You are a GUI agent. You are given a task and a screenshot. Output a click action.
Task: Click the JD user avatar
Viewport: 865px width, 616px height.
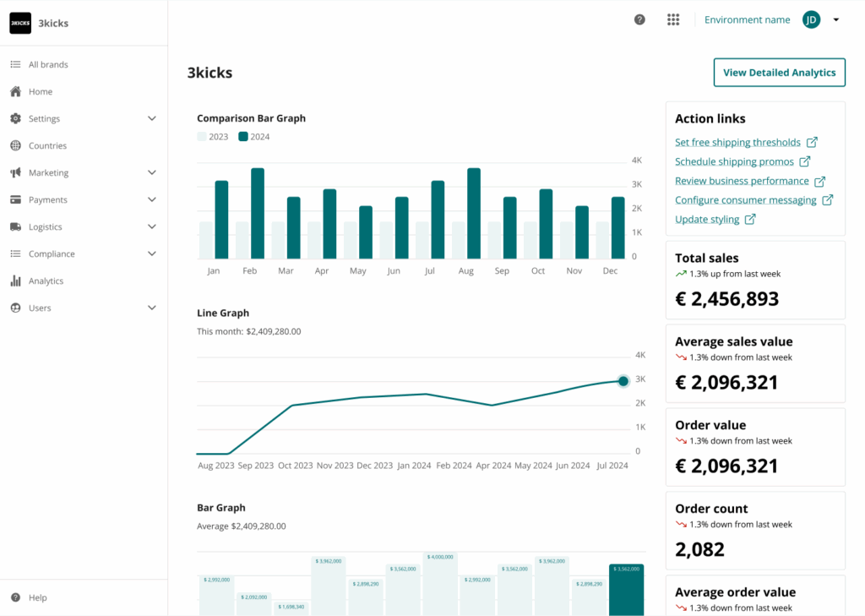tap(811, 20)
